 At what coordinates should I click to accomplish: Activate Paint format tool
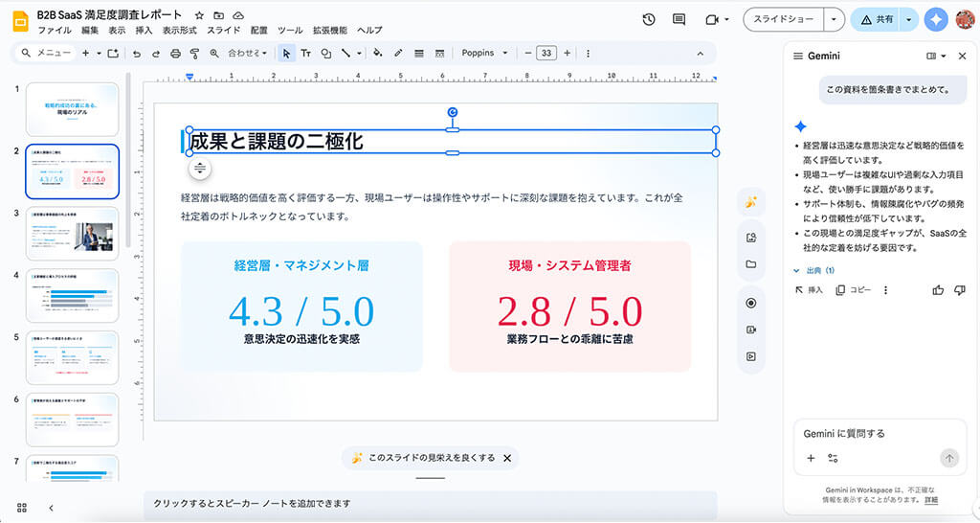pyautogui.click(x=194, y=54)
